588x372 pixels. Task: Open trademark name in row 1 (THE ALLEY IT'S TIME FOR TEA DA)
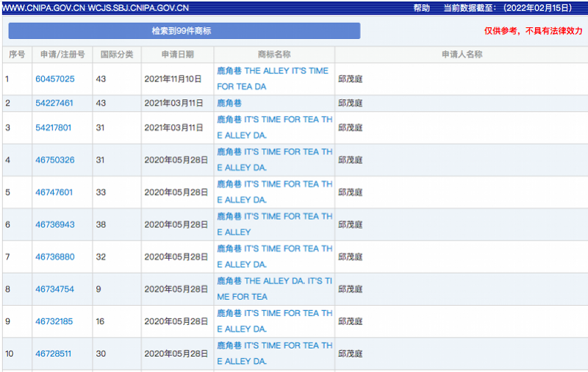pos(273,79)
